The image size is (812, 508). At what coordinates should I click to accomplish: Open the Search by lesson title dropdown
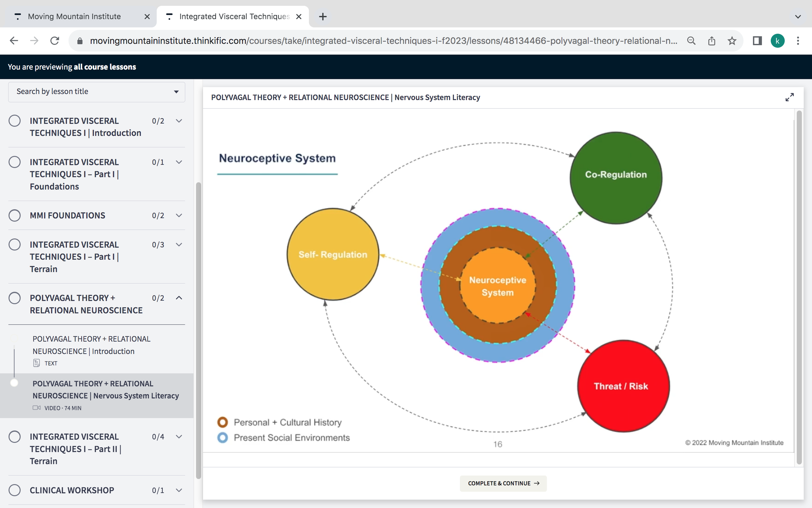pos(97,92)
